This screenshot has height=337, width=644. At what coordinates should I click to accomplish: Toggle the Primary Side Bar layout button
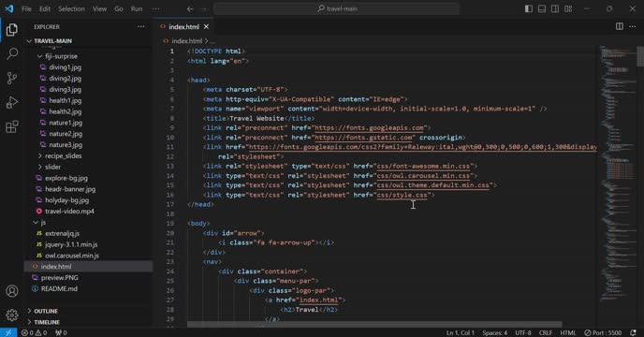click(529, 8)
